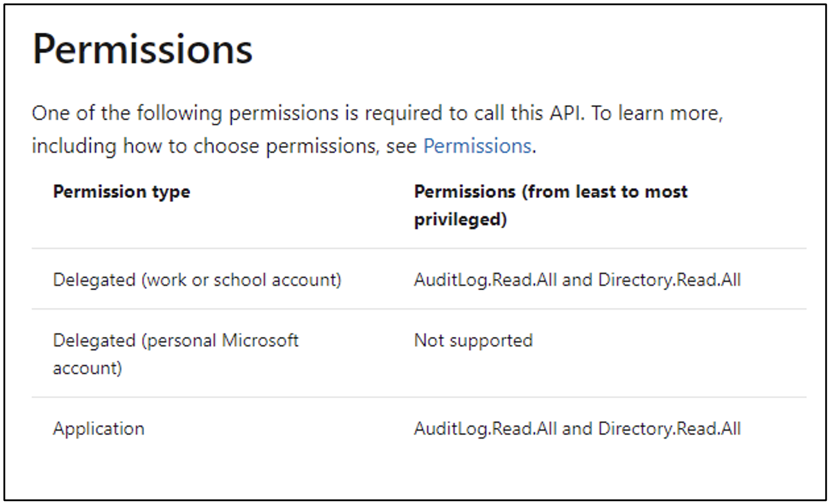831x504 pixels.
Task: Click 'account)' under personal Microsoft row
Action: coord(87,368)
